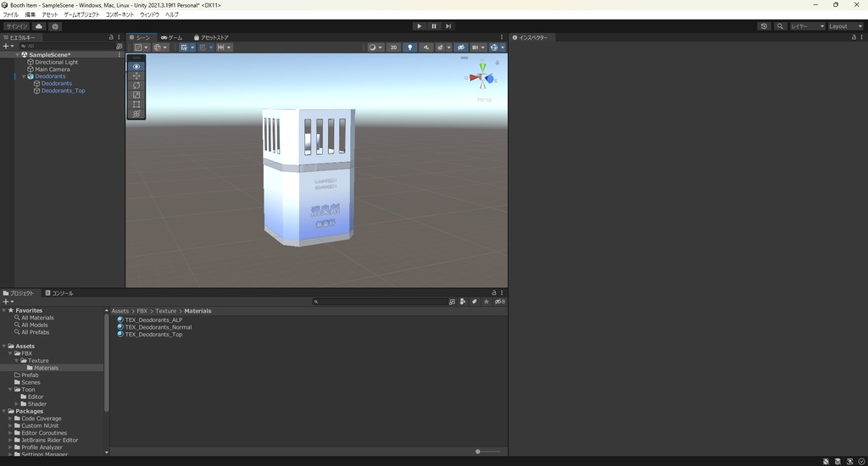Toggle scene audio
Image resolution: width=868 pixels, height=466 pixels.
pyautogui.click(x=426, y=47)
